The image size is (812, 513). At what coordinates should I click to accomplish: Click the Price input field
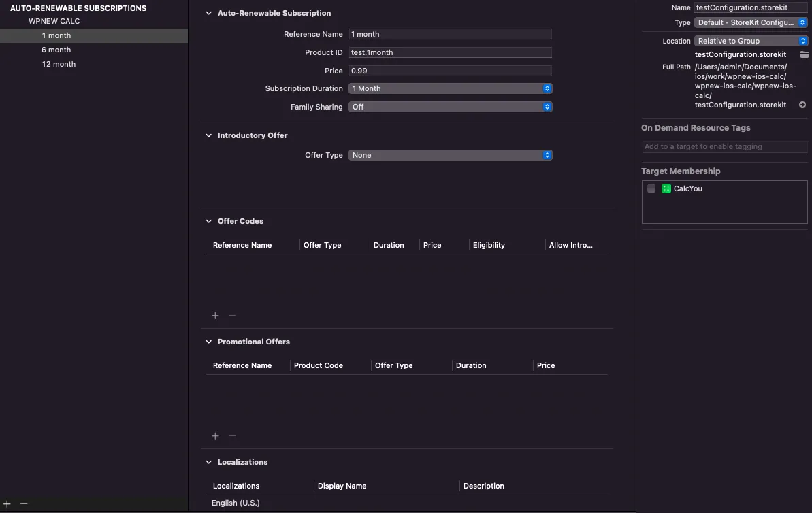pyautogui.click(x=450, y=71)
